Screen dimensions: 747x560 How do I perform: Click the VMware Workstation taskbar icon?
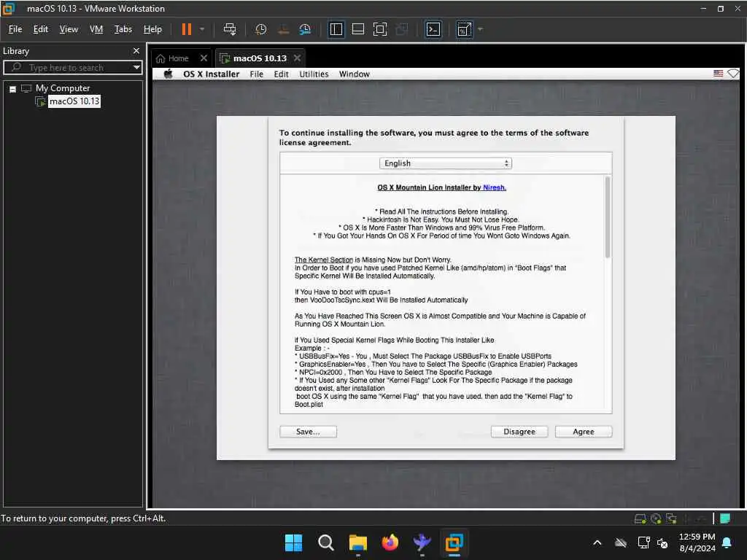tap(454, 542)
